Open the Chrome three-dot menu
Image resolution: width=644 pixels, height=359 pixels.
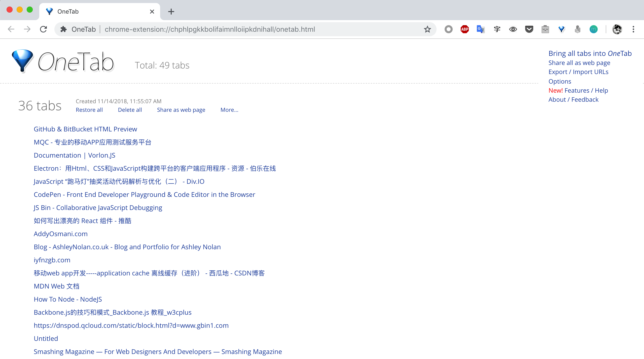tap(633, 29)
